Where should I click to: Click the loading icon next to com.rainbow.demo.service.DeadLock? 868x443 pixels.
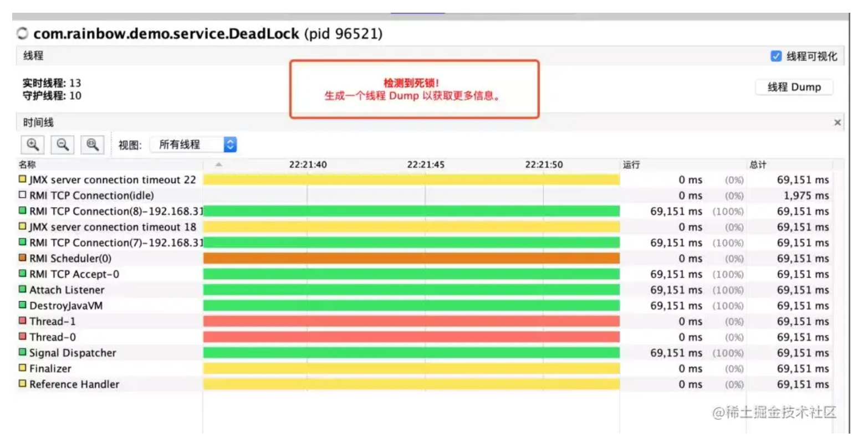click(23, 34)
